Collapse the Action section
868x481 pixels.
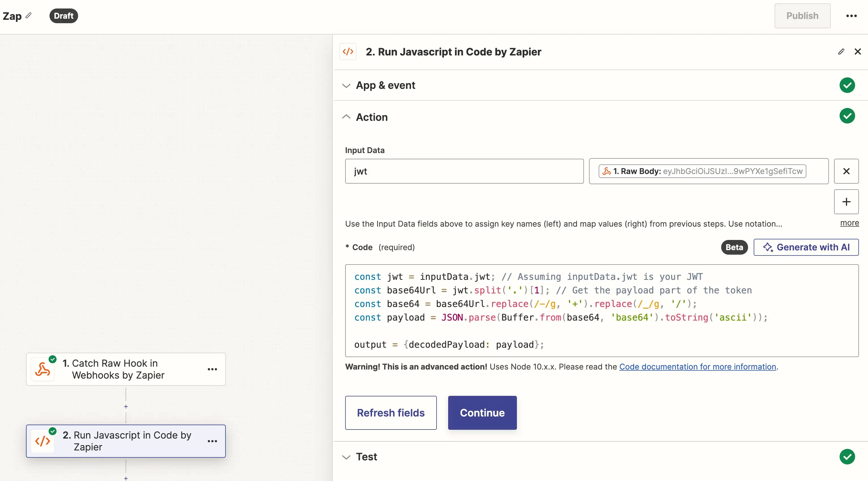click(371, 117)
